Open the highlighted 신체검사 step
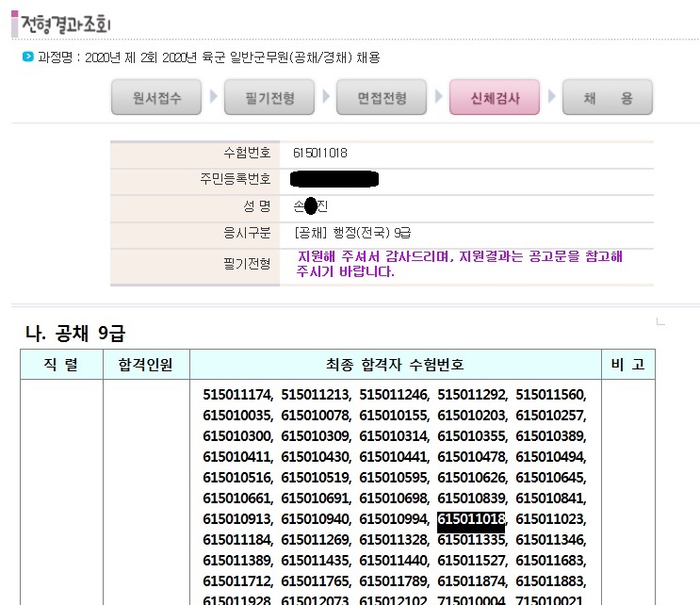The width and height of the screenshot is (700, 605). click(495, 97)
